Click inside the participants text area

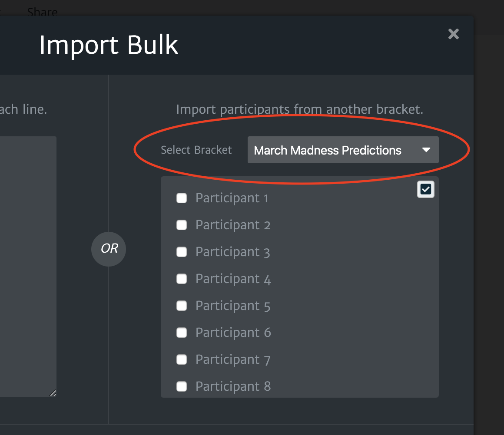pyautogui.click(x=28, y=266)
